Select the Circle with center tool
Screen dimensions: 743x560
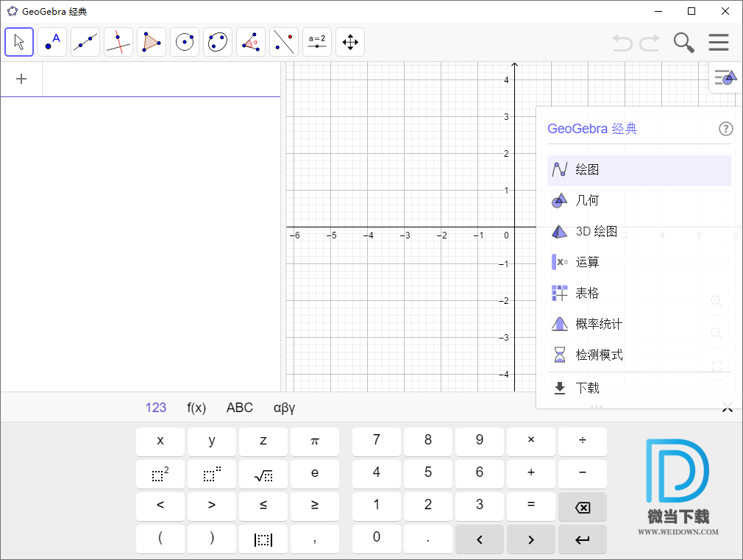[185, 42]
